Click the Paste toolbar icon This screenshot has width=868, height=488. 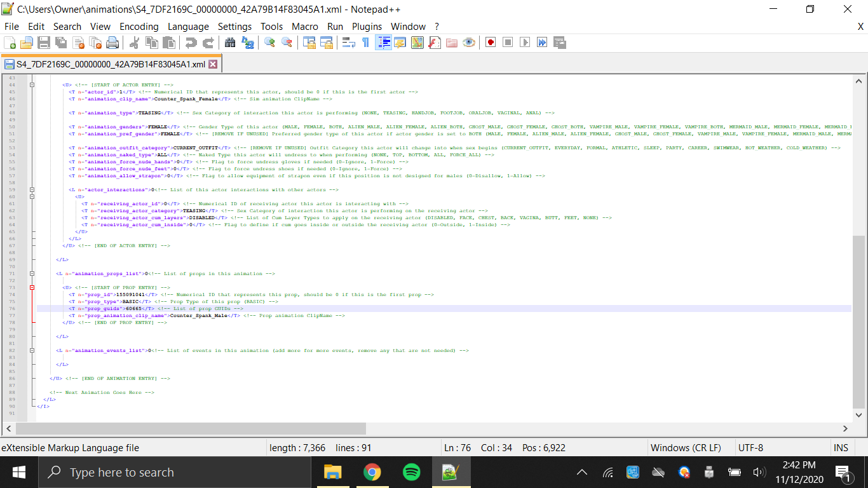(168, 43)
